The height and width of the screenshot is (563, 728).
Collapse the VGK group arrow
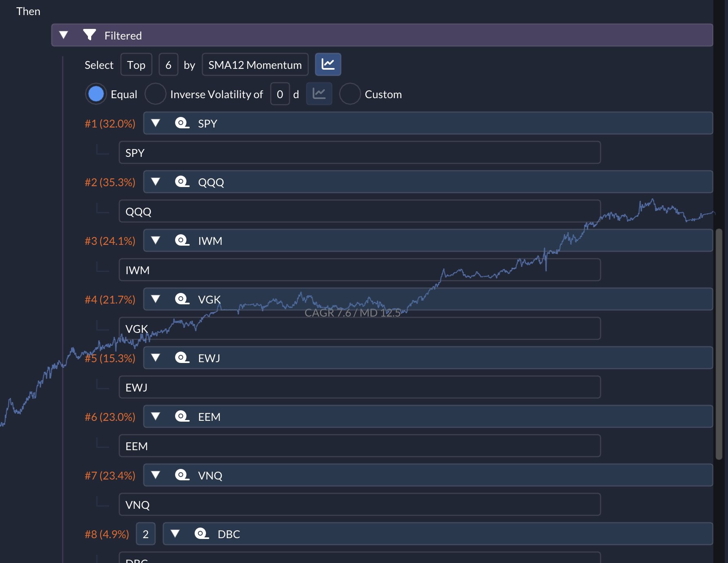click(156, 299)
